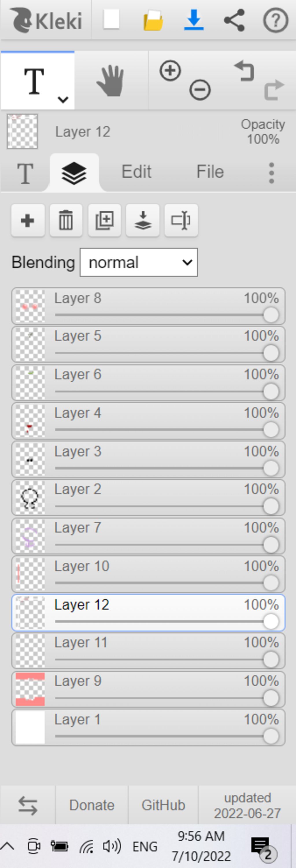
Task: Click the undo arrow icon
Action: 244,71
